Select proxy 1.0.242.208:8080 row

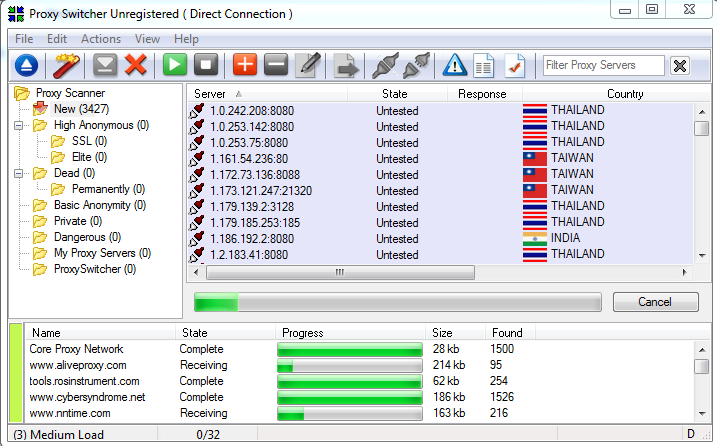click(x=441, y=111)
